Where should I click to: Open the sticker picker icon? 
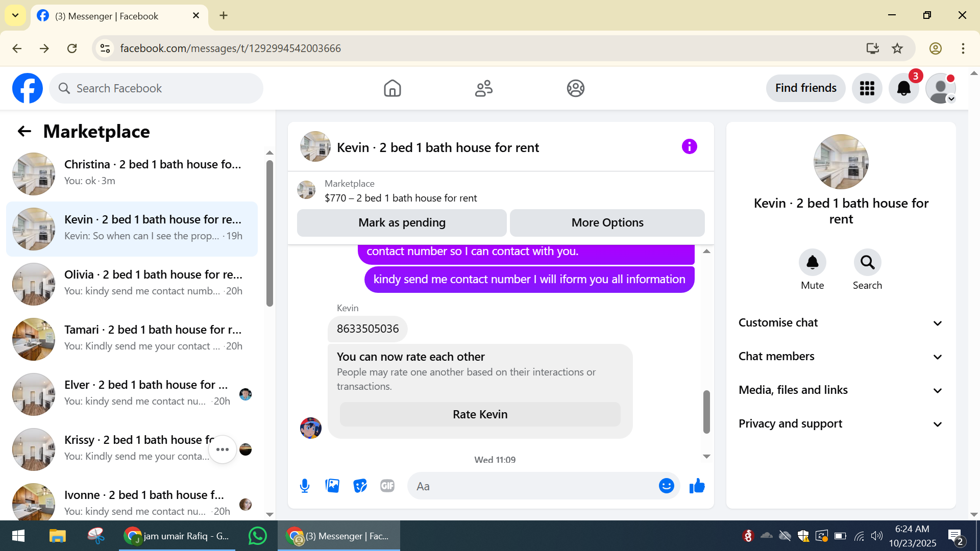click(x=360, y=486)
